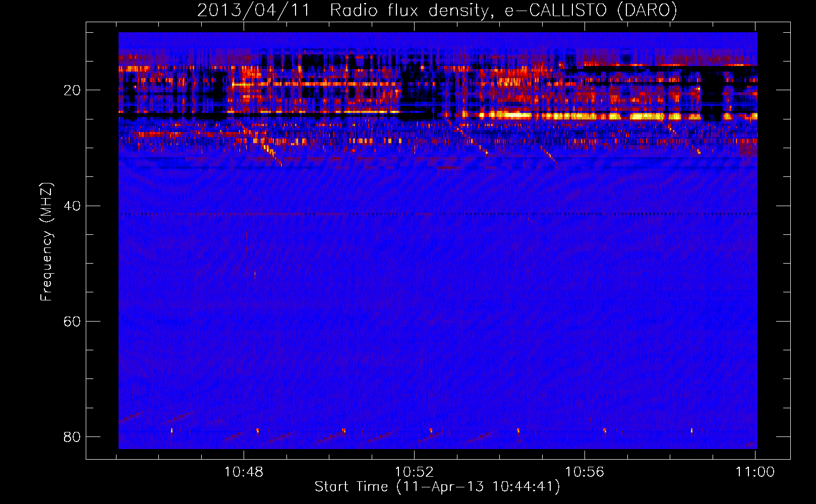
Task: Click the 11:00 time tick label
Action: pos(755,472)
